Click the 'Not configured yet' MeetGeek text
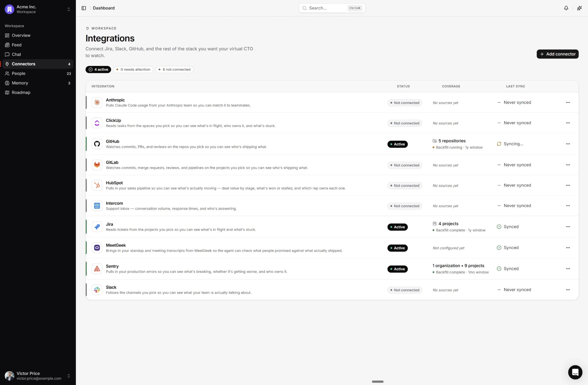The height and width of the screenshot is (385, 588). click(x=448, y=248)
